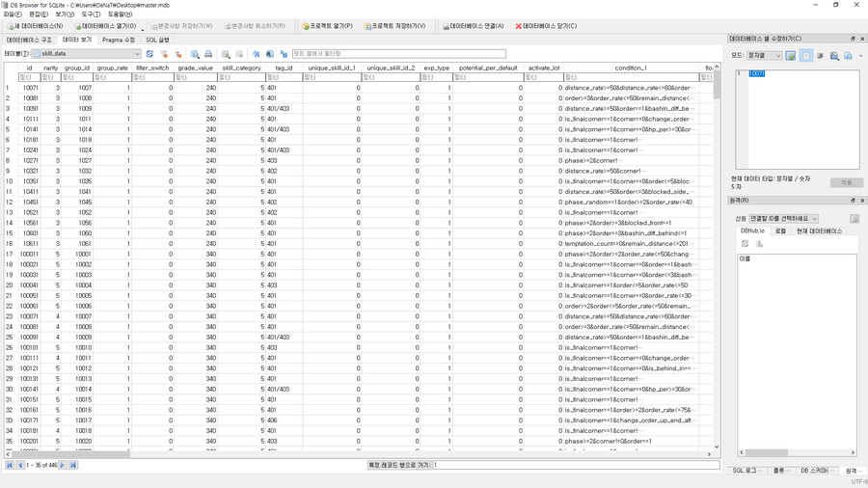The image size is (868, 488).
Task: Toggle auto-switch mode in cell editor
Action: pyautogui.click(x=791, y=55)
